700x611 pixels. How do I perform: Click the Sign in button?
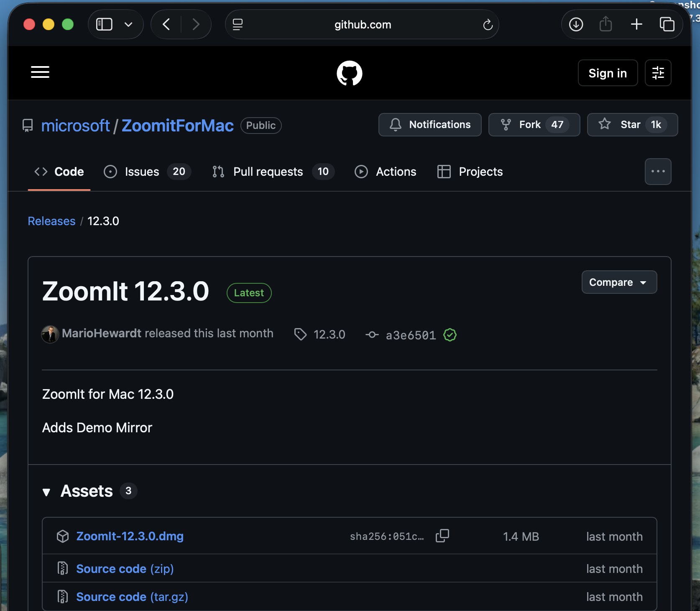608,73
